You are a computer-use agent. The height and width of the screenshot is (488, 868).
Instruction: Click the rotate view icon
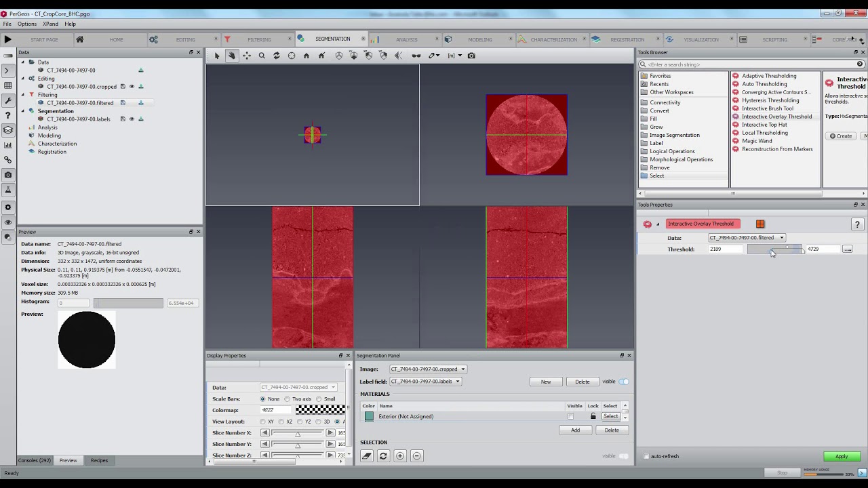click(277, 56)
